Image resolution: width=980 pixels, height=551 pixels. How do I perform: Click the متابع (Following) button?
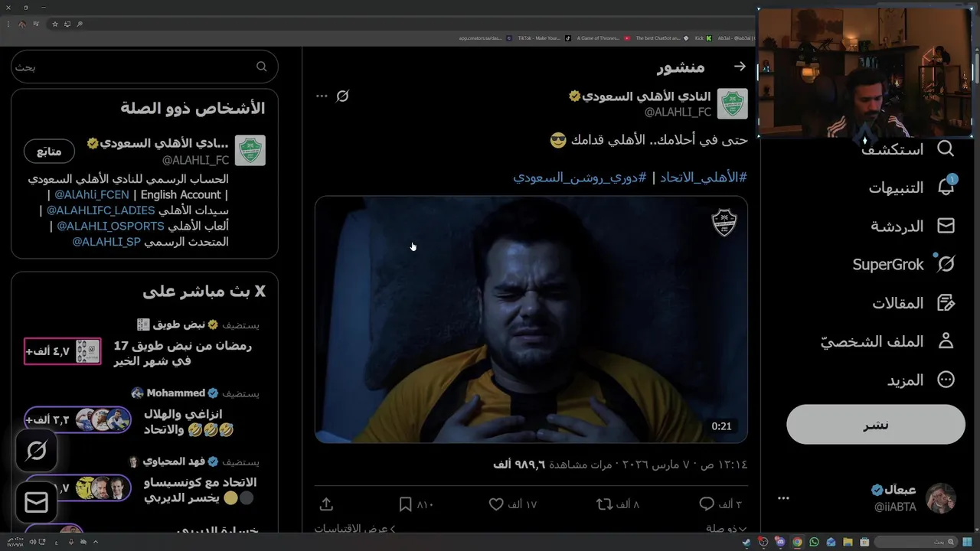(49, 152)
